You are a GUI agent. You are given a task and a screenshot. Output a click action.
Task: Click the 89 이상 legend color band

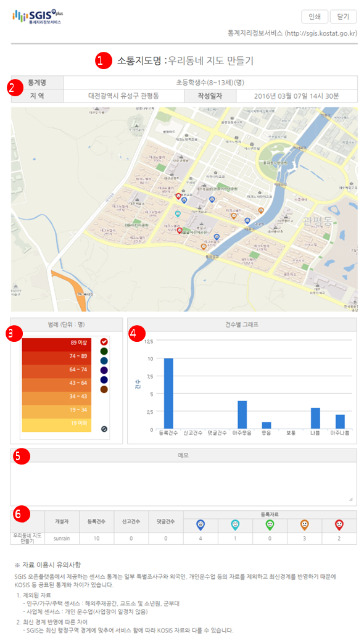[55, 344]
